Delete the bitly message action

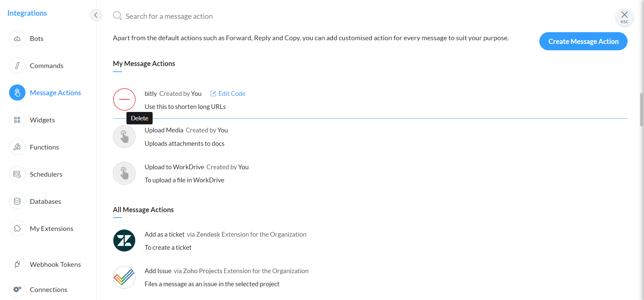(x=124, y=100)
